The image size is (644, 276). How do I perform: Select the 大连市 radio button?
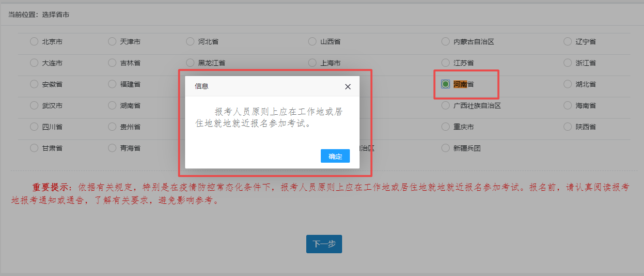[x=34, y=63]
